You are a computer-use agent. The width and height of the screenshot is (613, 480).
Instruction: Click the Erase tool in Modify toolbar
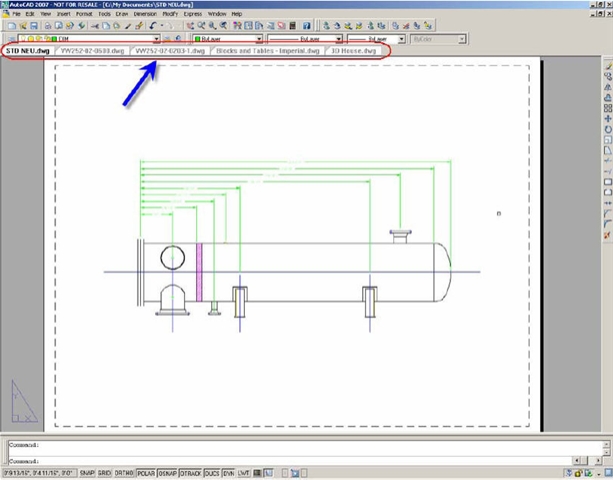pos(608,66)
